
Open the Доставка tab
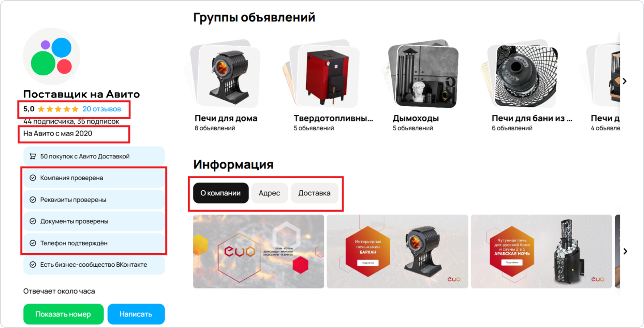pyautogui.click(x=314, y=193)
